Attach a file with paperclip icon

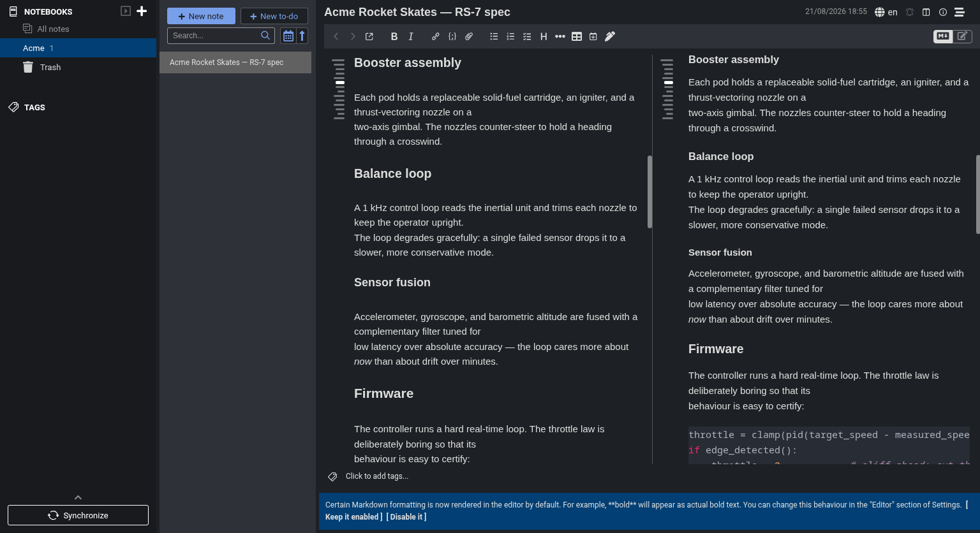click(x=469, y=36)
